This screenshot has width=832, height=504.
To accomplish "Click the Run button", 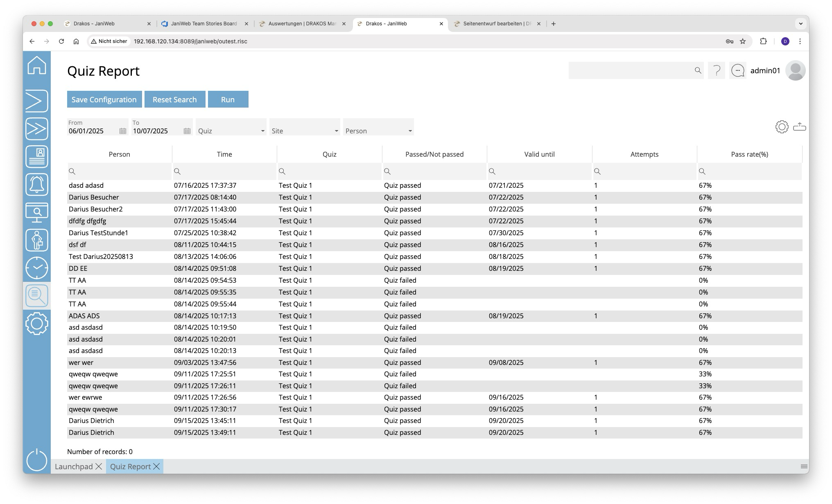I will (228, 99).
